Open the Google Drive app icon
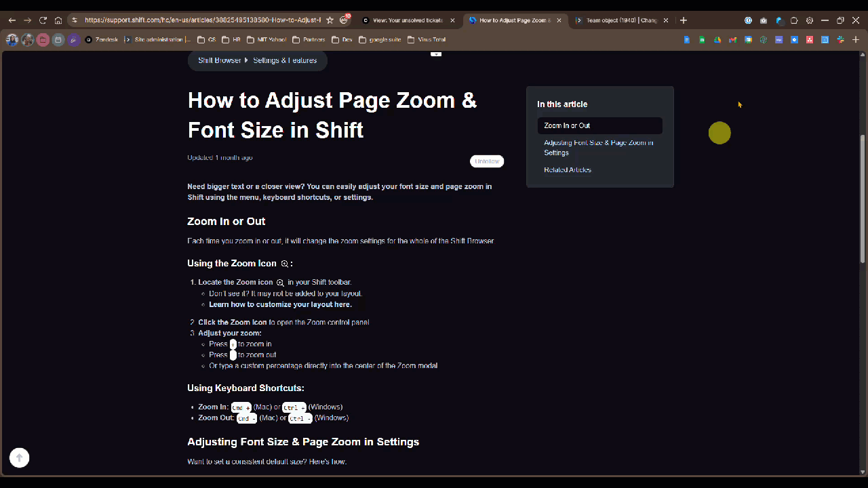The image size is (868, 488). point(717,39)
